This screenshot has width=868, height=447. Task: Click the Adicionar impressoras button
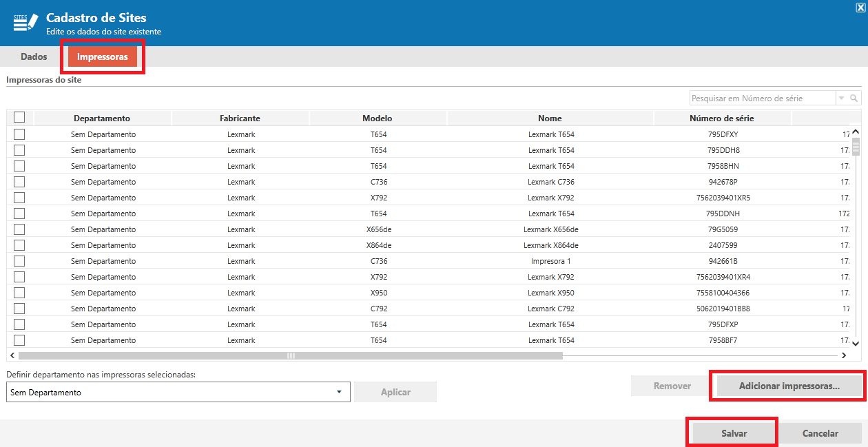pyautogui.click(x=789, y=386)
